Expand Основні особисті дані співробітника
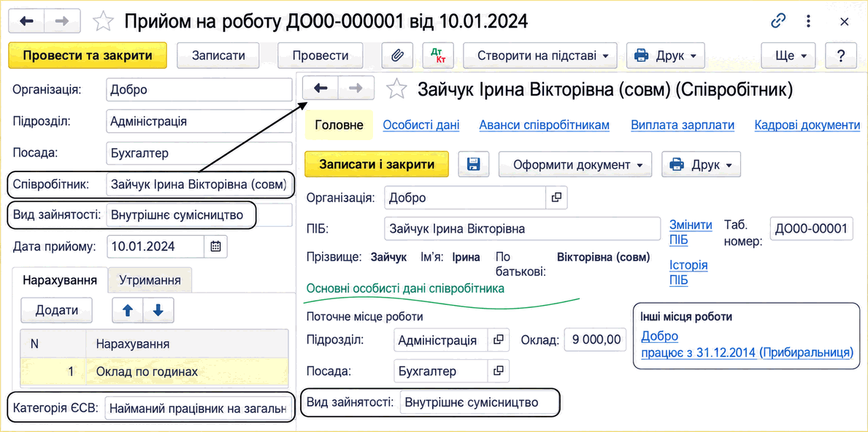 coord(405,288)
